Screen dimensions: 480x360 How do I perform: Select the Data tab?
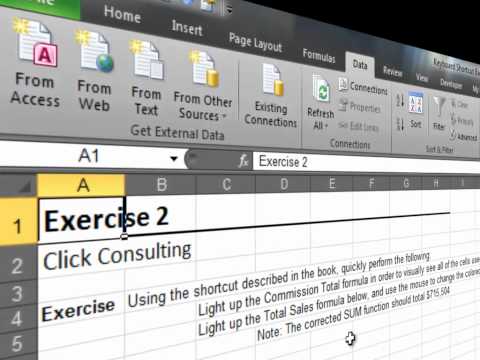(360, 64)
